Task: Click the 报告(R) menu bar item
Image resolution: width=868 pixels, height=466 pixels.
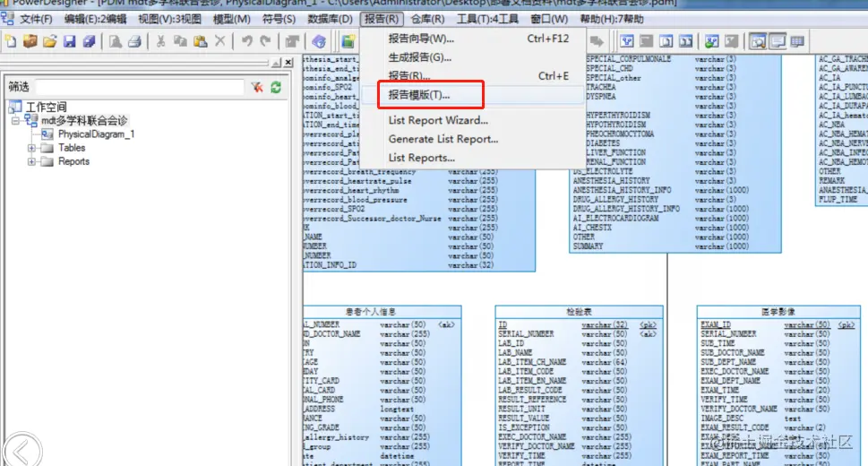Action: [x=382, y=19]
